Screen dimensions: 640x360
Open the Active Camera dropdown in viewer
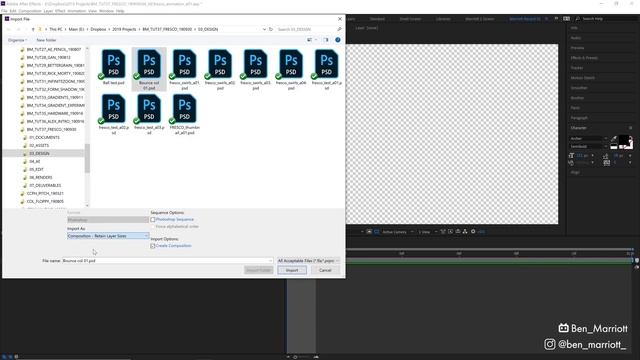pos(398,232)
